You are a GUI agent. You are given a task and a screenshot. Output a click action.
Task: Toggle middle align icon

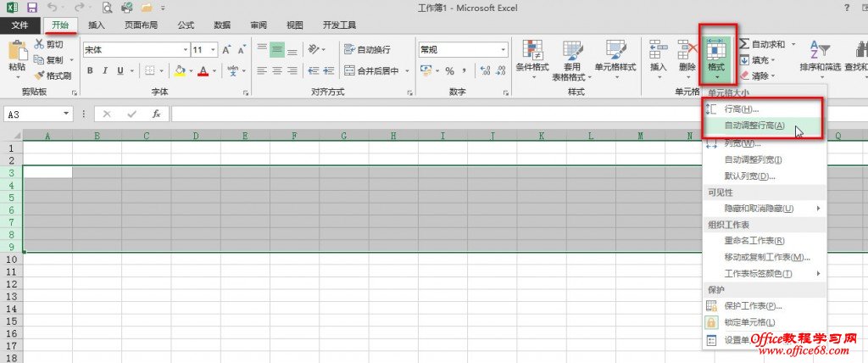click(277, 50)
